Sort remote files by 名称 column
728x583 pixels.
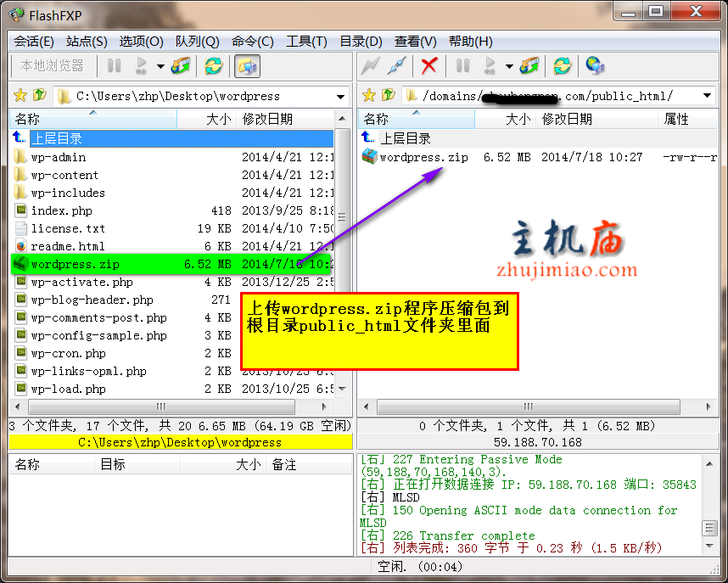[x=416, y=120]
